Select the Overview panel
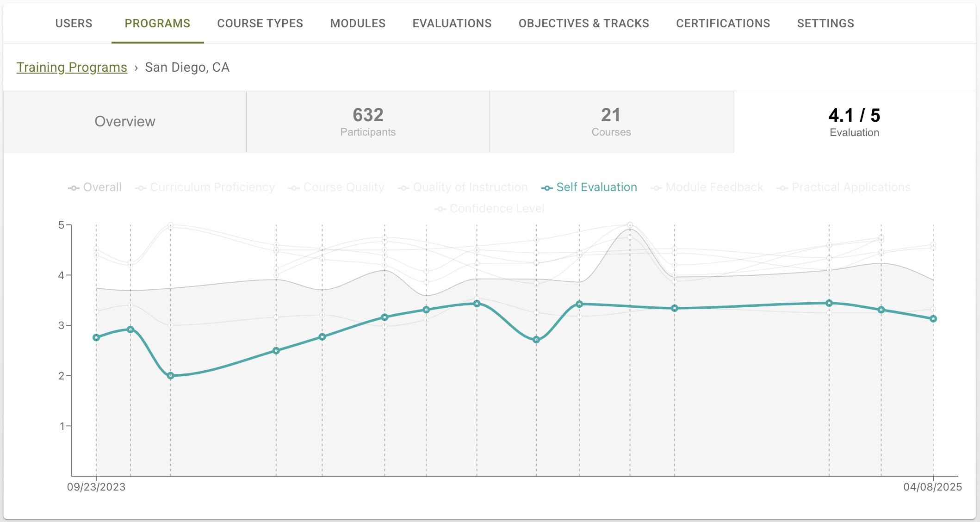Screen dimensions: 980x522 [125, 122]
